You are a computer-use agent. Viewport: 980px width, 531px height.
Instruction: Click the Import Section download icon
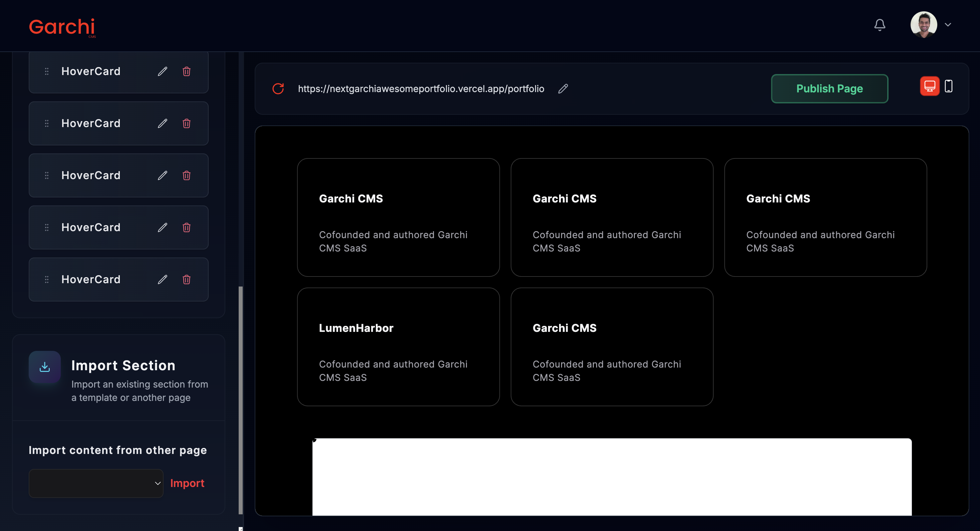click(45, 367)
